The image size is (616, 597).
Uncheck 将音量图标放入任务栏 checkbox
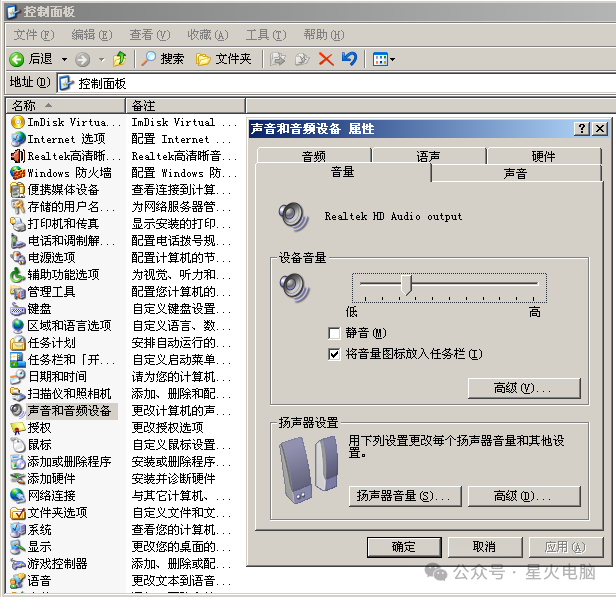click(x=334, y=354)
